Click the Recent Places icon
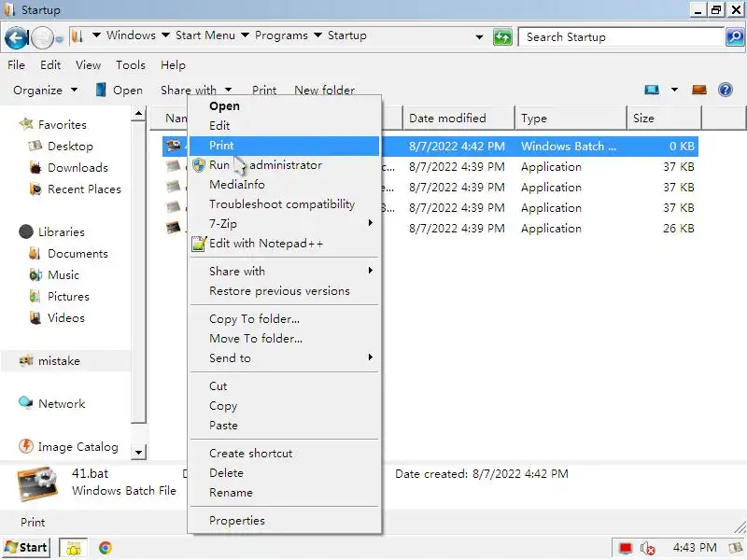747x560 pixels. click(35, 189)
